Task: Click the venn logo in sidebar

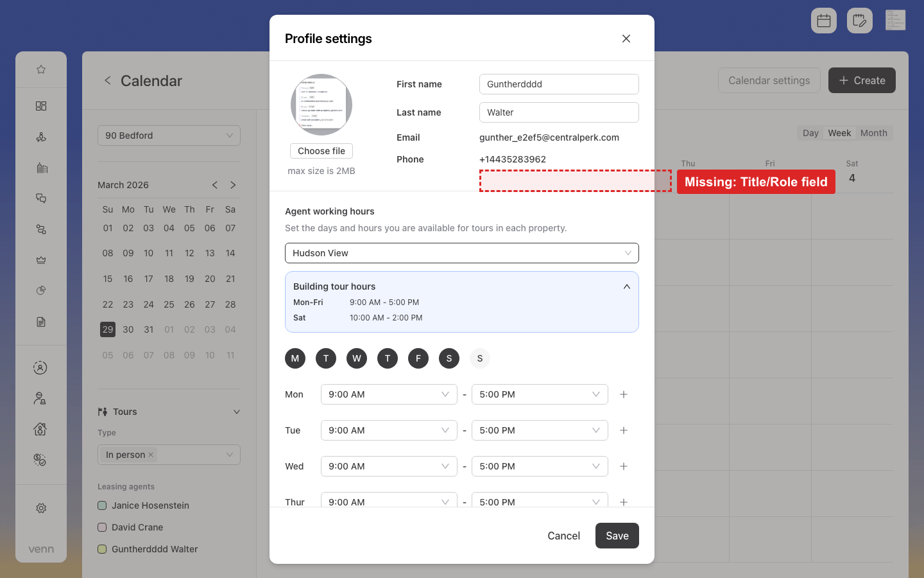Action: tap(41, 549)
